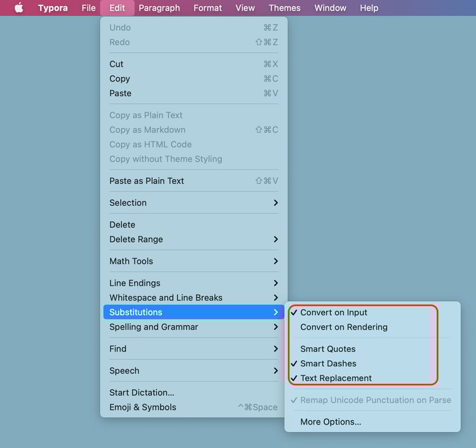
Task: Disable Smart Dashes substitution
Action: (372, 363)
